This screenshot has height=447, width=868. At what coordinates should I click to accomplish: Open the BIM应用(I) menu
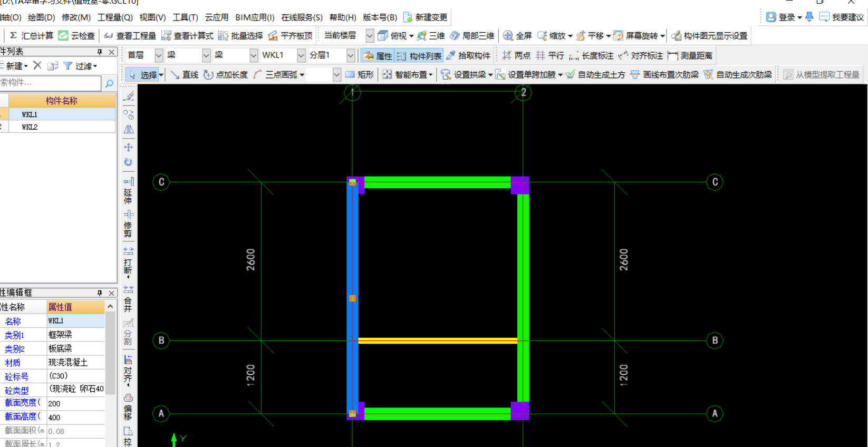255,17
